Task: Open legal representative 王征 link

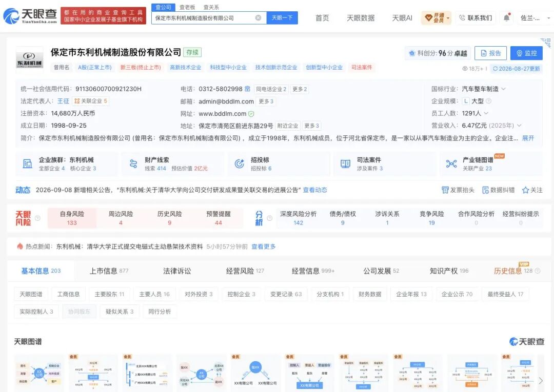Action: pos(63,101)
